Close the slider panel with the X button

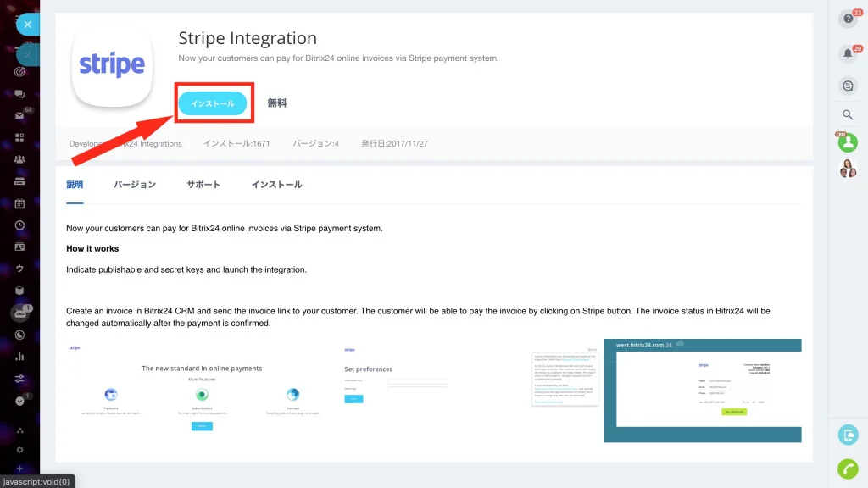[x=28, y=25]
